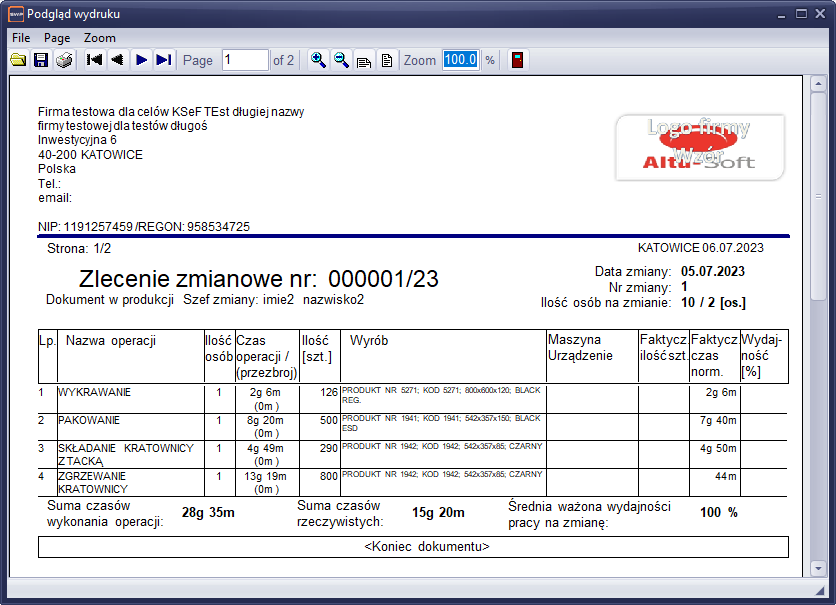Open the File menu
Viewport: 836px width, 605px height.
click(21, 37)
